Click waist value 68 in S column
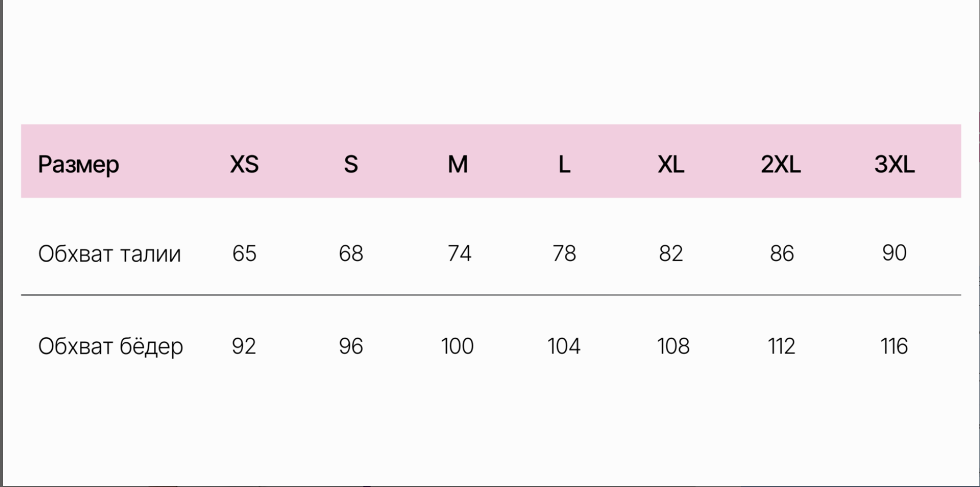 [x=351, y=253]
